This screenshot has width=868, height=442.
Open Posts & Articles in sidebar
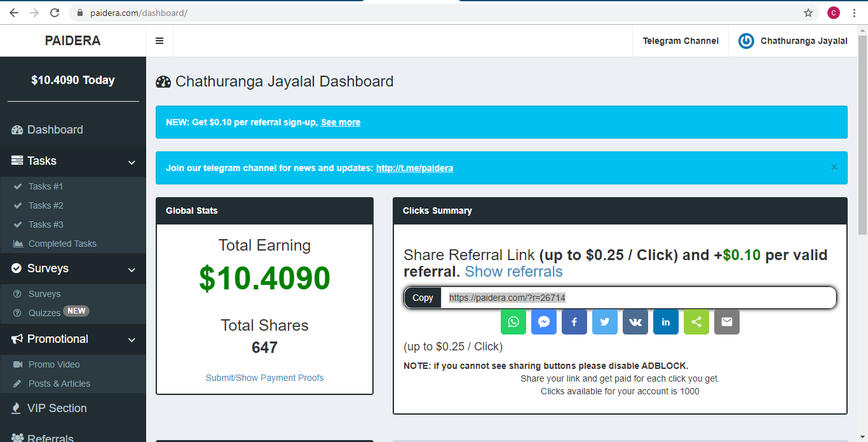click(73, 383)
